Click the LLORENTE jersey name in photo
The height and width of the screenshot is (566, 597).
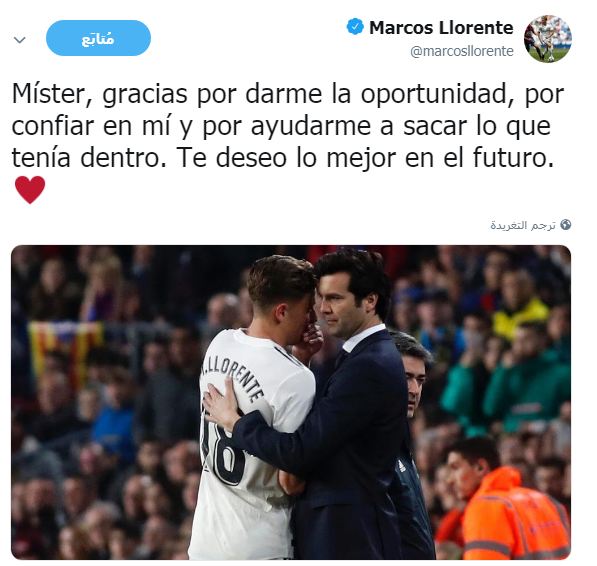coord(234,376)
